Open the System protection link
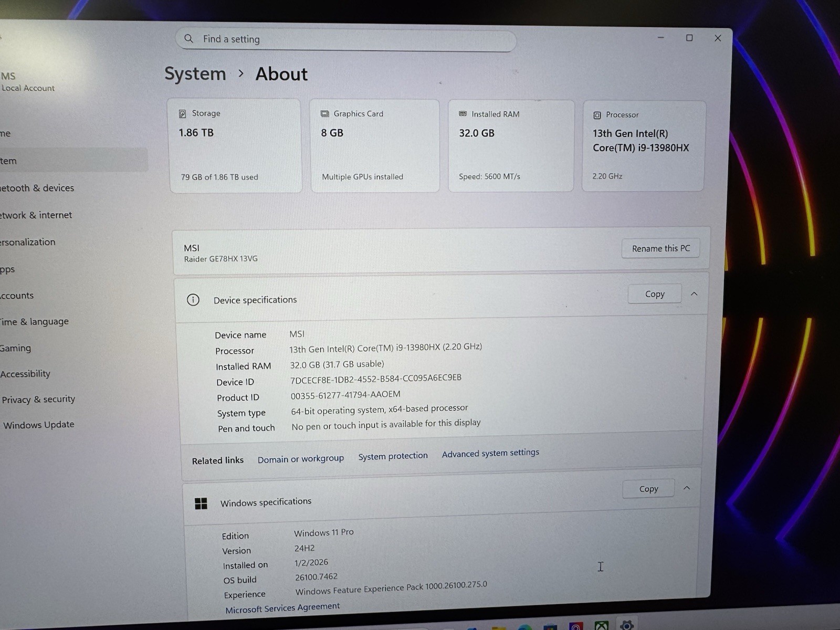Image resolution: width=840 pixels, height=630 pixels. click(393, 456)
